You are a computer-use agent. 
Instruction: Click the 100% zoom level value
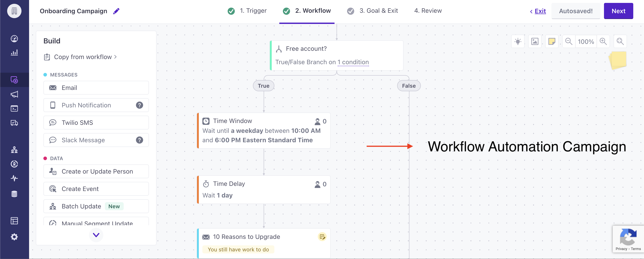pos(586,42)
